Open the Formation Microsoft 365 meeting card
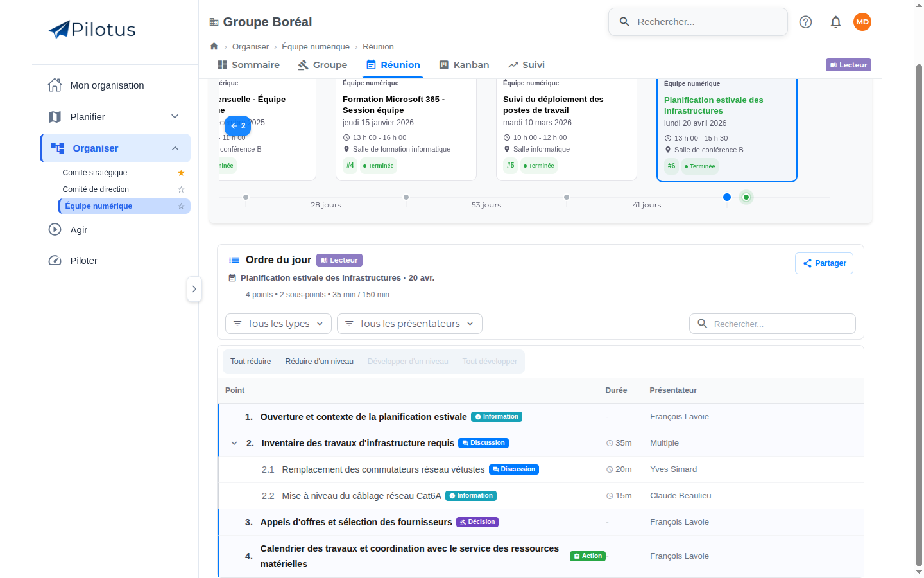Viewport: 924px width, 578px height. click(x=406, y=130)
